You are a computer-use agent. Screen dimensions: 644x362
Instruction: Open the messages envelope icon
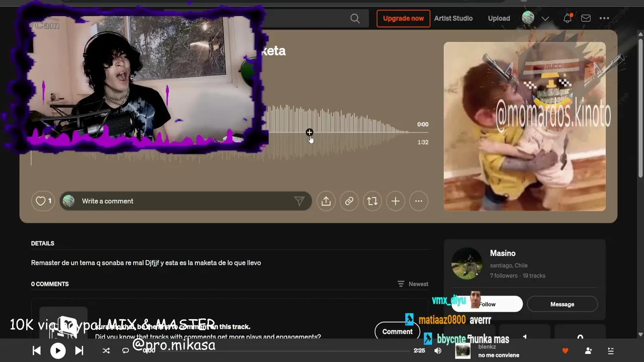pos(586,19)
